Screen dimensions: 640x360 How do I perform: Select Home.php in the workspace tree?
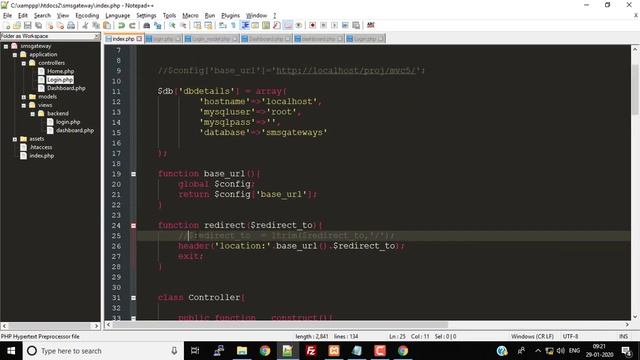click(x=60, y=71)
